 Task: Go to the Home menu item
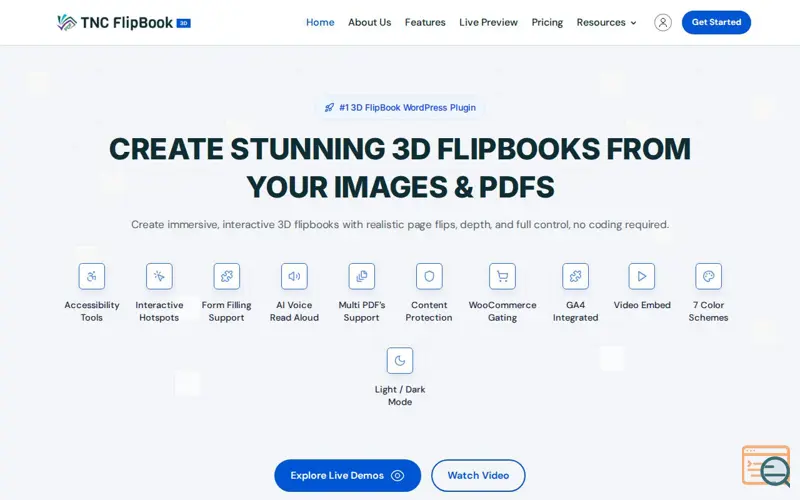click(320, 22)
